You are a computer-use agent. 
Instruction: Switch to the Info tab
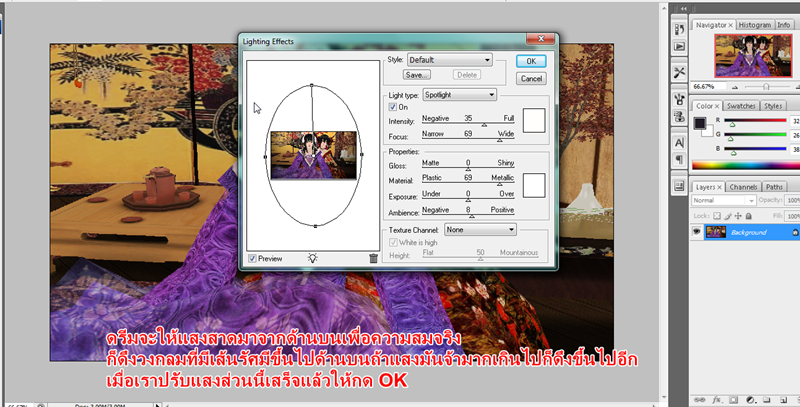(x=783, y=25)
